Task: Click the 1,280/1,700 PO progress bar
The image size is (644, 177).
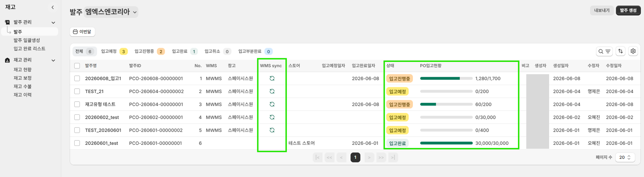Action: coord(446,78)
